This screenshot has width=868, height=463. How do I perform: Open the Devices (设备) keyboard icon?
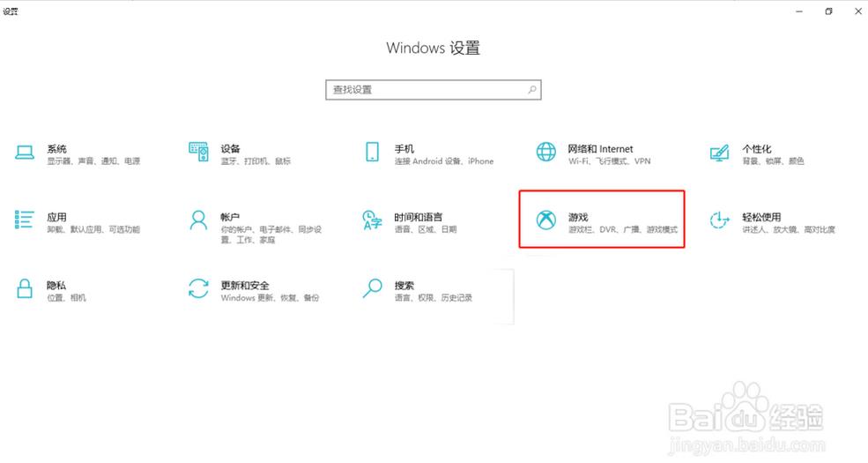(x=198, y=152)
